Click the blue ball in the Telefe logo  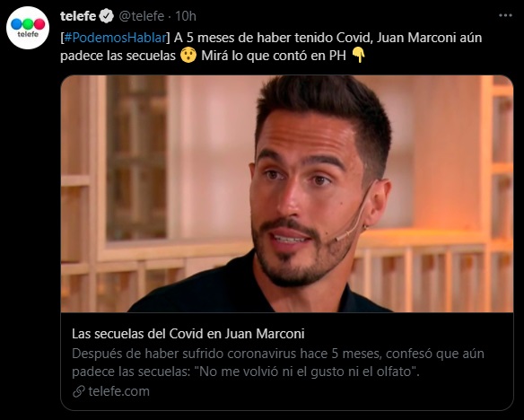click(x=16, y=24)
